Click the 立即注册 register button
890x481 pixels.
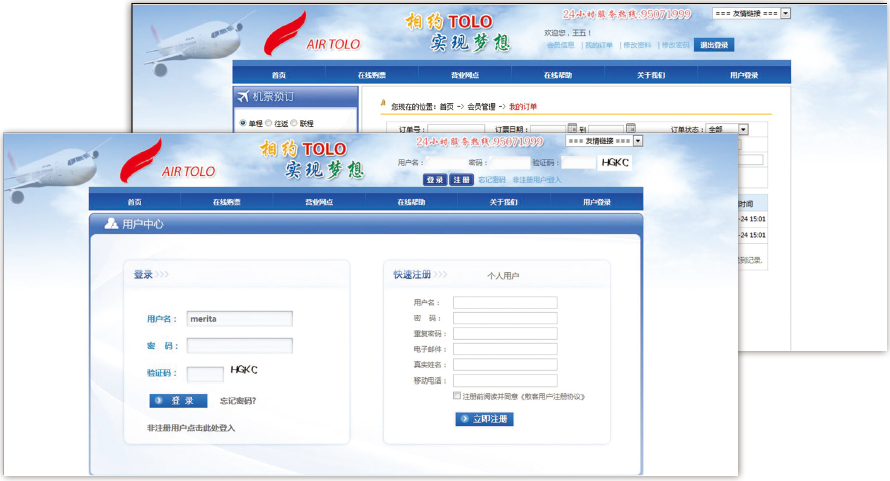[484, 419]
